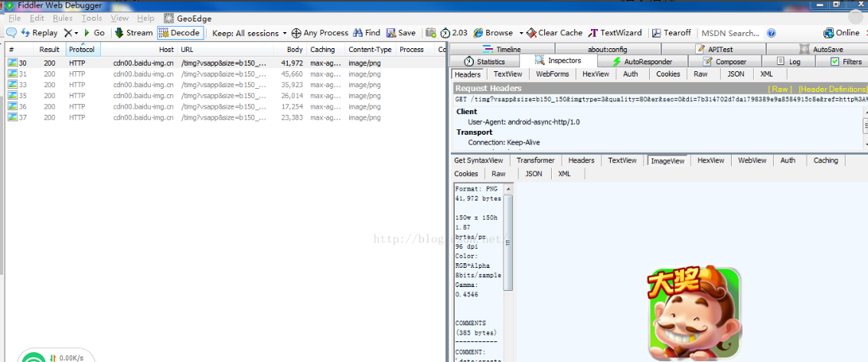Open Find sessions binoculars
Viewport: 868px width, 362px height.
tap(367, 33)
